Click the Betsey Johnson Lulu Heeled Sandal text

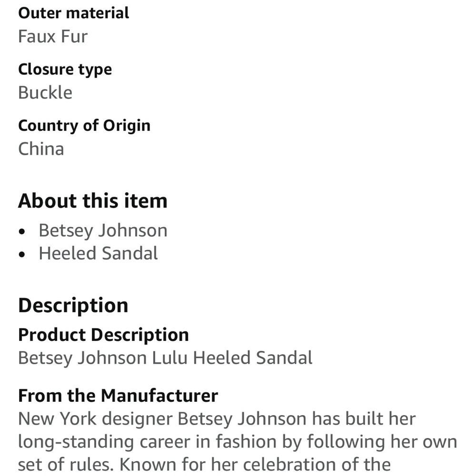(x=165, y=358)
